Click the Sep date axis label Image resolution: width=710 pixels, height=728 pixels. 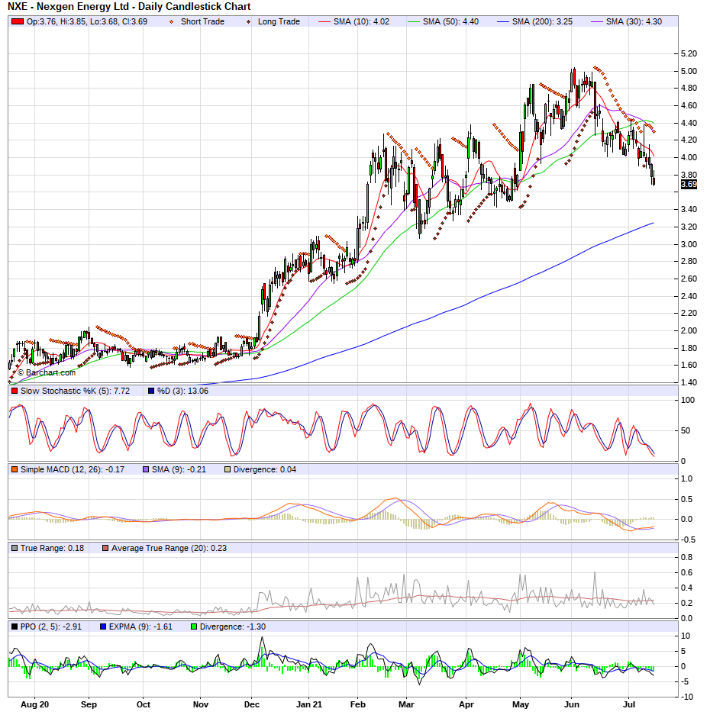[x=89, y=704]
